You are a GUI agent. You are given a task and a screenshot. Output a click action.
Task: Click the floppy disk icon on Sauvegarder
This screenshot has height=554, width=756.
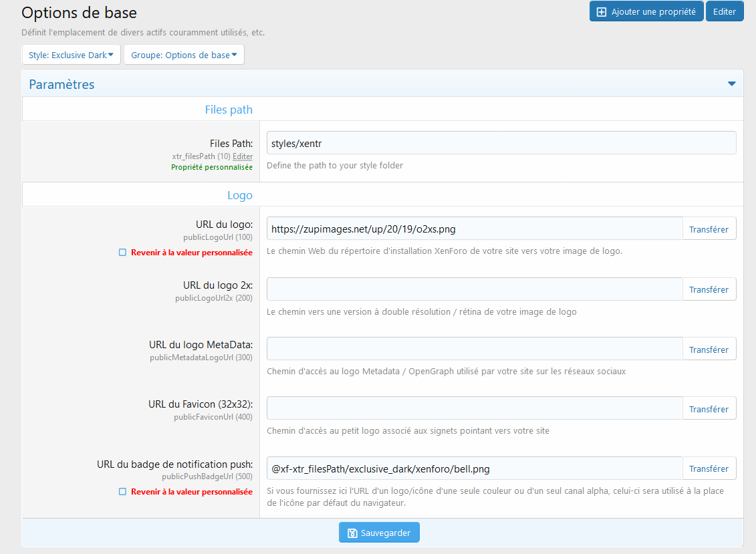[x=352, y=533]
